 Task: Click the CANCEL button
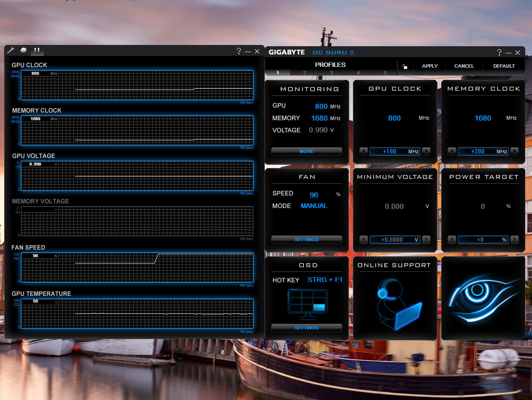click(x=464, y=66)
